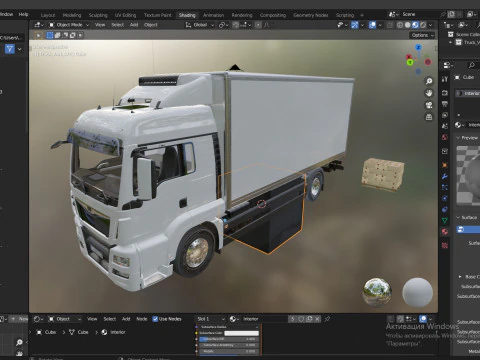Switch perspective/orthographic with the grid icon

point(429,117)
